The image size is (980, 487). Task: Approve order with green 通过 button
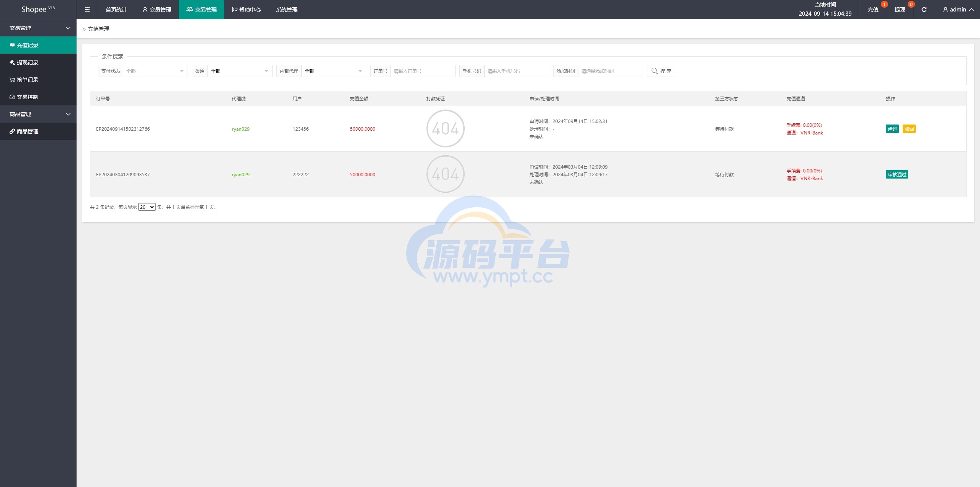click(892, 129)
